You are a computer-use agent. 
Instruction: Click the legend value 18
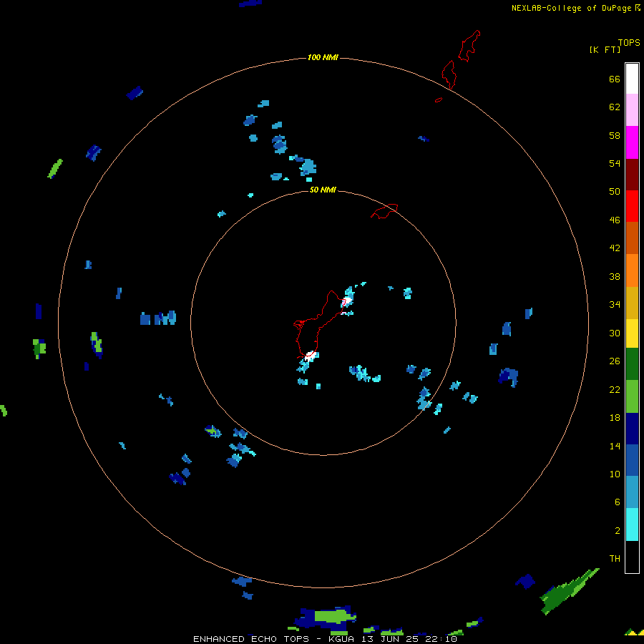pos(615,418)
